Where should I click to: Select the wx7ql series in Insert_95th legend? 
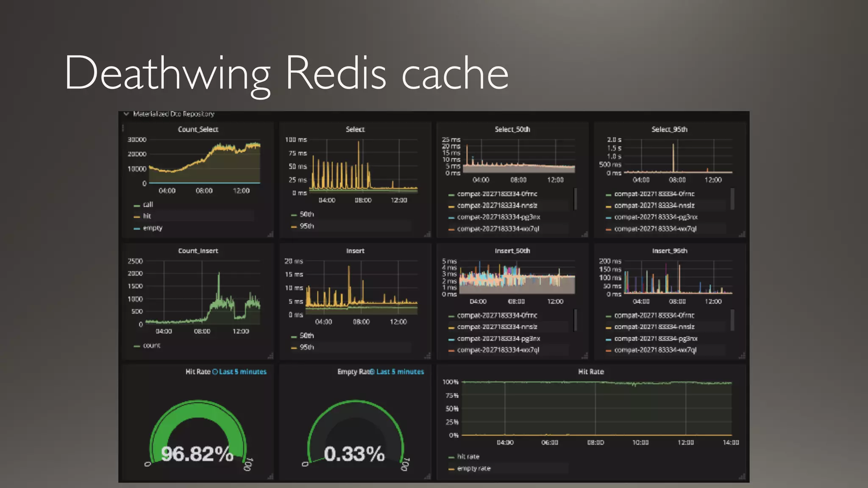coord(655,350)
